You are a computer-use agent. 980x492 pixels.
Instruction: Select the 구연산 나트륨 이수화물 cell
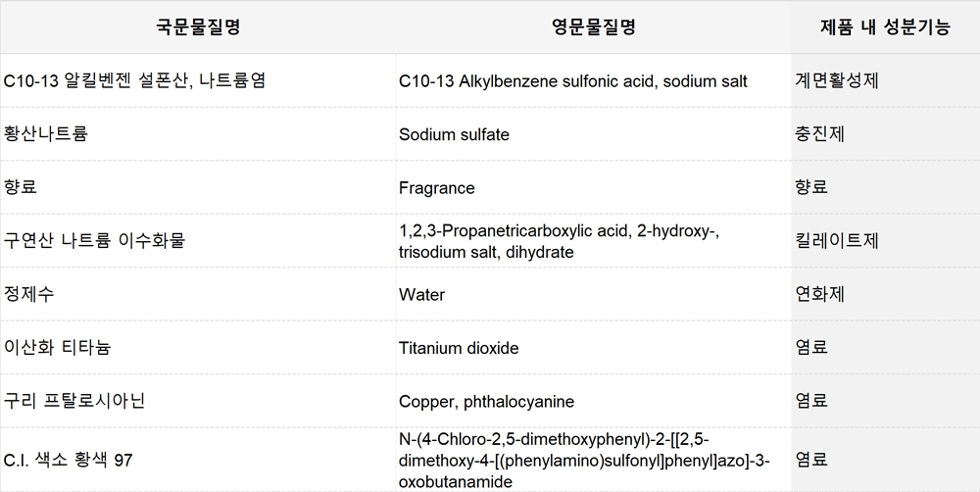[198, 241]
